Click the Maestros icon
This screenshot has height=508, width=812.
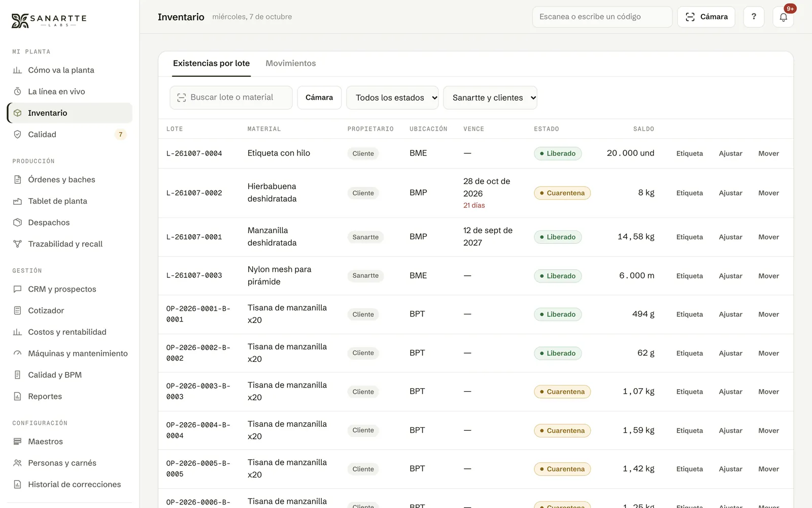(17, 441)
